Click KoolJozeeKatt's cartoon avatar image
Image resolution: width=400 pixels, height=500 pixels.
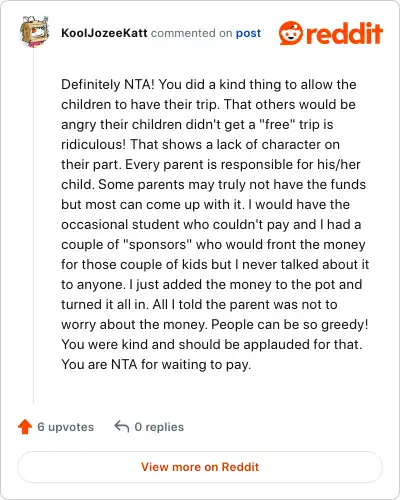(x=34, y=32)
